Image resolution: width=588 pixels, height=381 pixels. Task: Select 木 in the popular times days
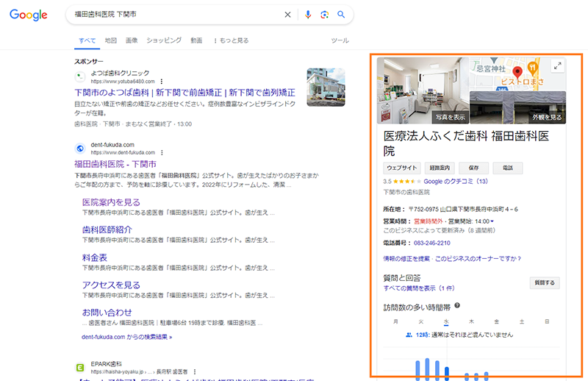pos(471,321)
